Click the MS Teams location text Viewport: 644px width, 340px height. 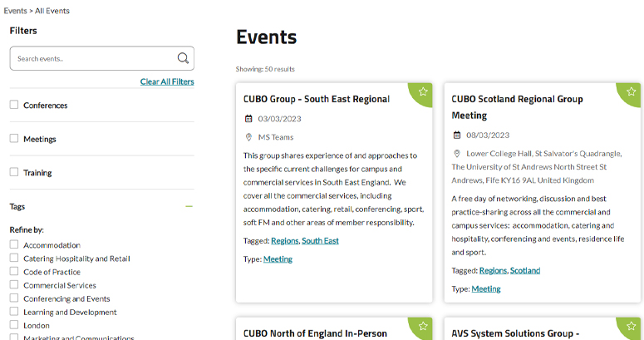point(276,137)
